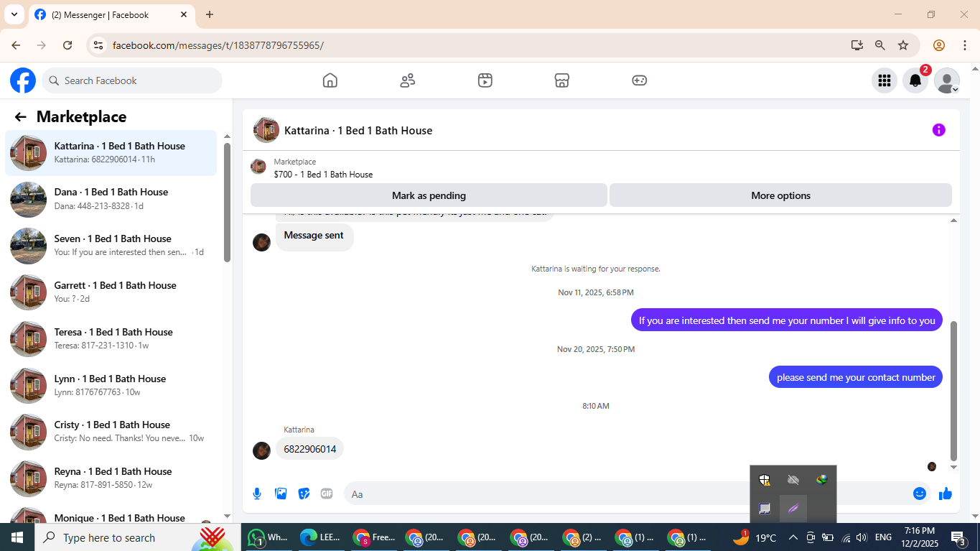
Task: Open the browser zoom magnifier icon
Action: click(x=880, y=45)
